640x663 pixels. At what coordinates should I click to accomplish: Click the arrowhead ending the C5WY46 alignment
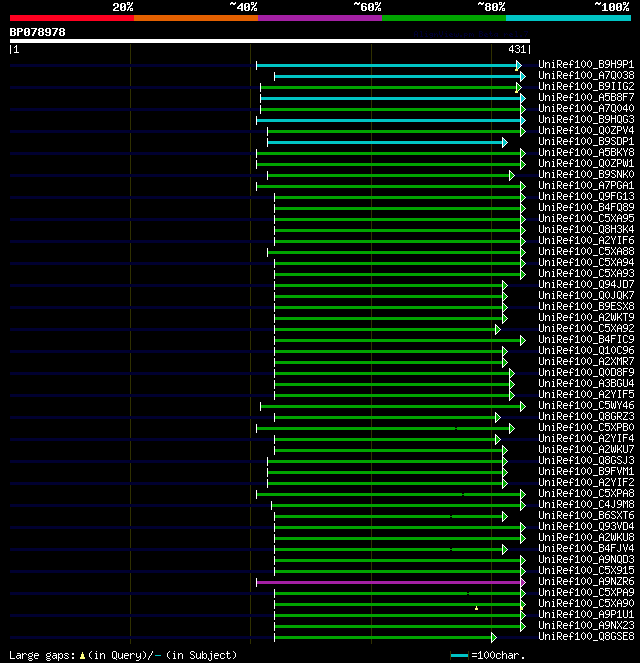523,406
